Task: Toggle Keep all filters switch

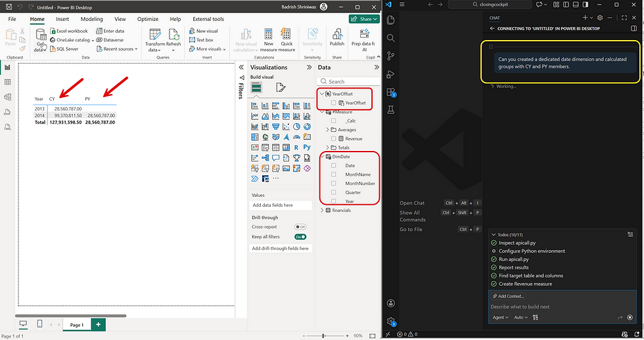Action: (x=300, y=237)
